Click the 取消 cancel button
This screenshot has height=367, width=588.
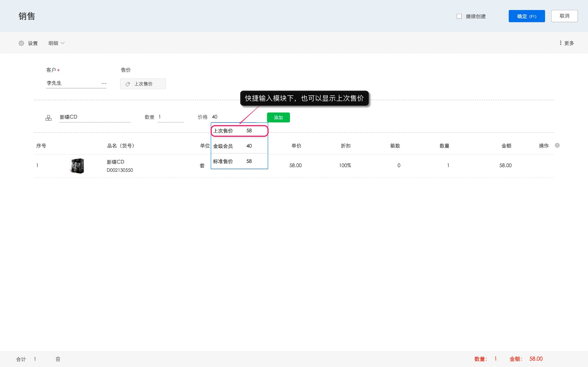[x=564, y=16]
